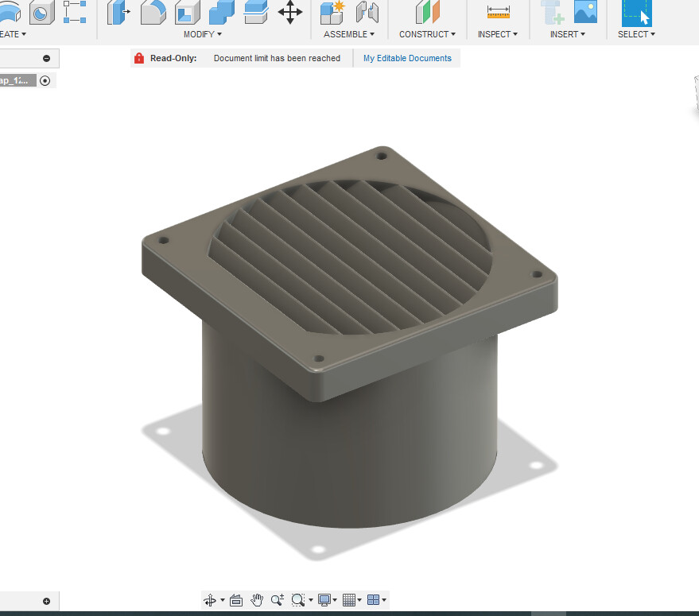Open the MODIFY dropdown menu

202,34
